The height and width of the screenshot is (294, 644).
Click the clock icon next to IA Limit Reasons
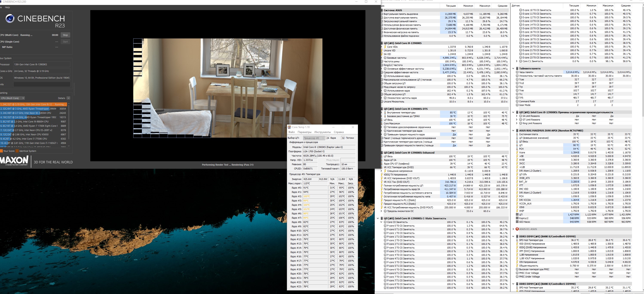(x=520, y=116)
